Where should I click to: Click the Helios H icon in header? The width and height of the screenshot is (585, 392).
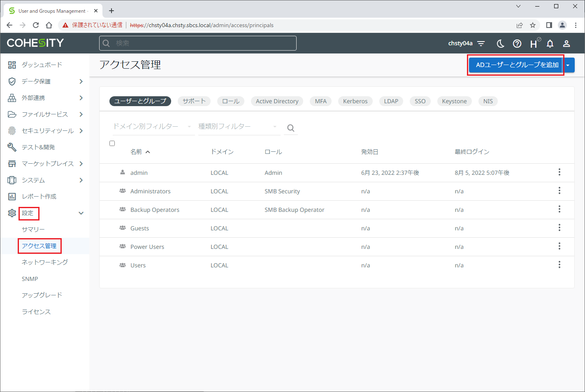tap(534, 44)
